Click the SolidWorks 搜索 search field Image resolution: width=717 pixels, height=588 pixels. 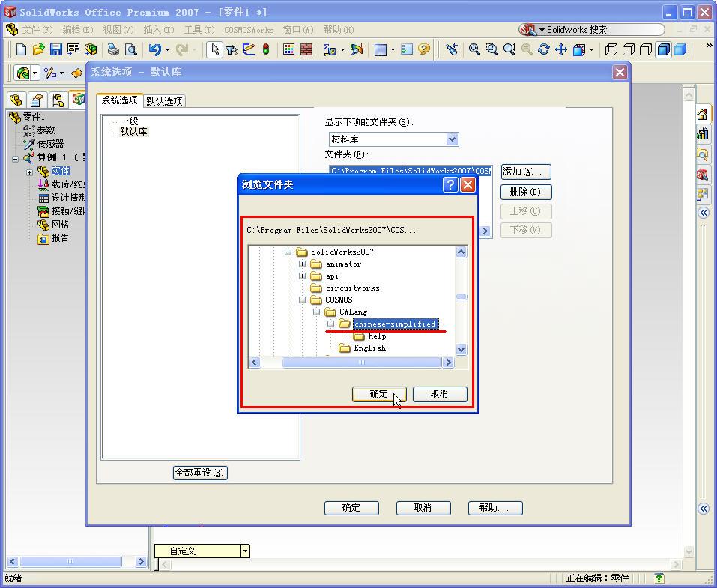pyautogui.click(x=600, y=30)
